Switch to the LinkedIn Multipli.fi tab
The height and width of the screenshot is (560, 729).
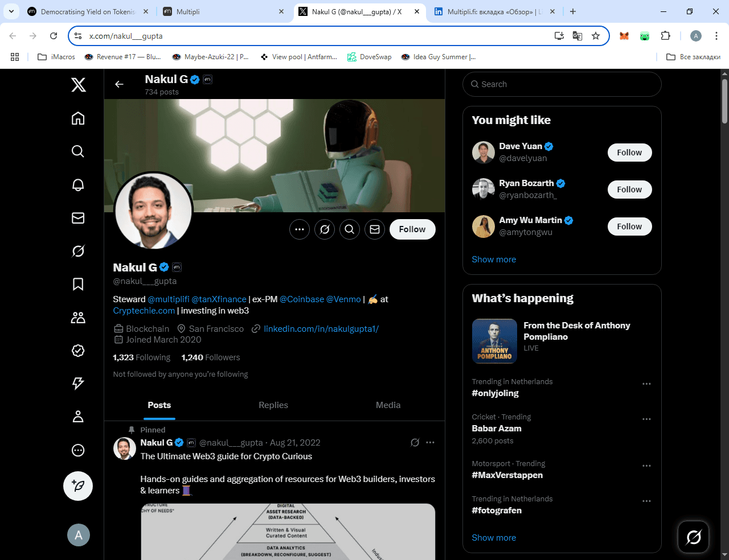pyautogui.click(x=494, y=11)
